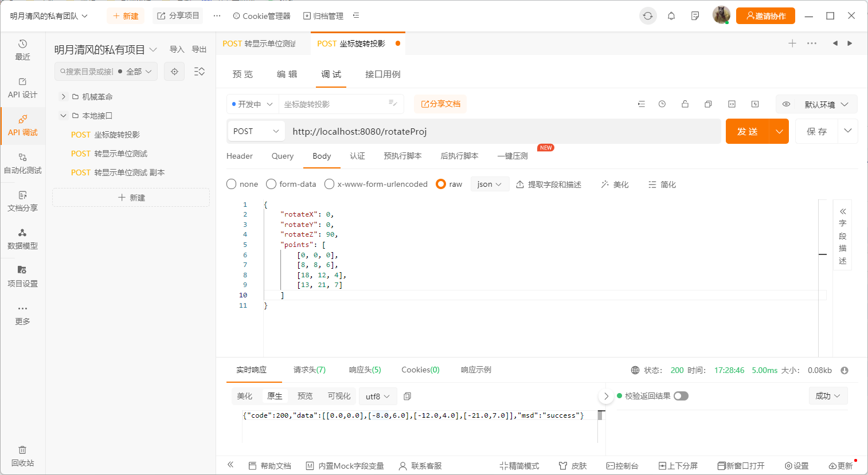
Task: Click the copy duplicate icon in request toolbar
Action: coord(709,104)
